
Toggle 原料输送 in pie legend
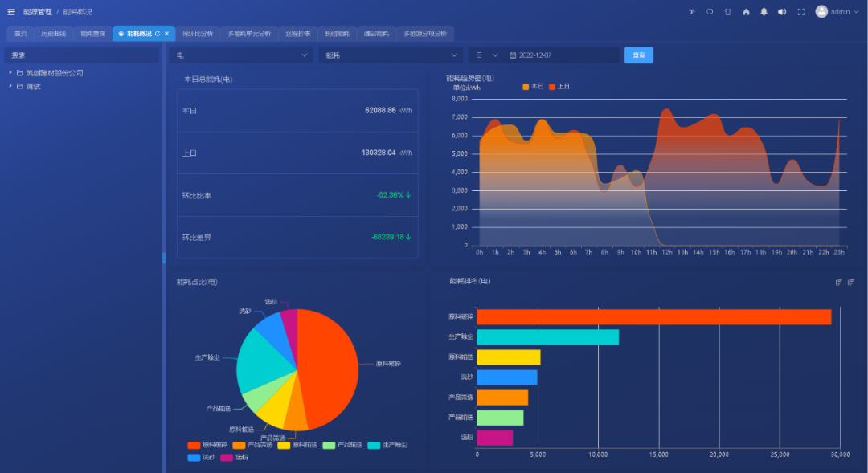click(297, 445)
